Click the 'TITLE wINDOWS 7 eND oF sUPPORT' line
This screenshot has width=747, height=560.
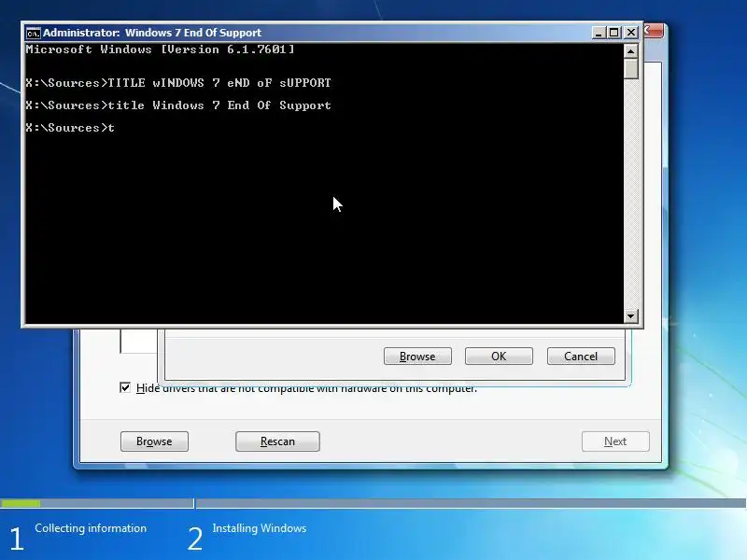pos(178,83)
